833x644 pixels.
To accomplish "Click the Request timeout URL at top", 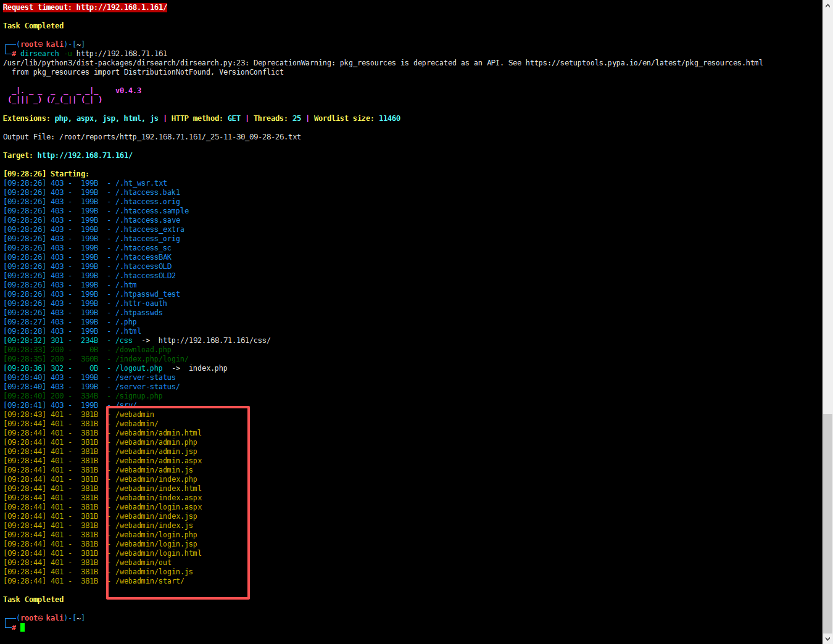I will click(x=122, y=7).
